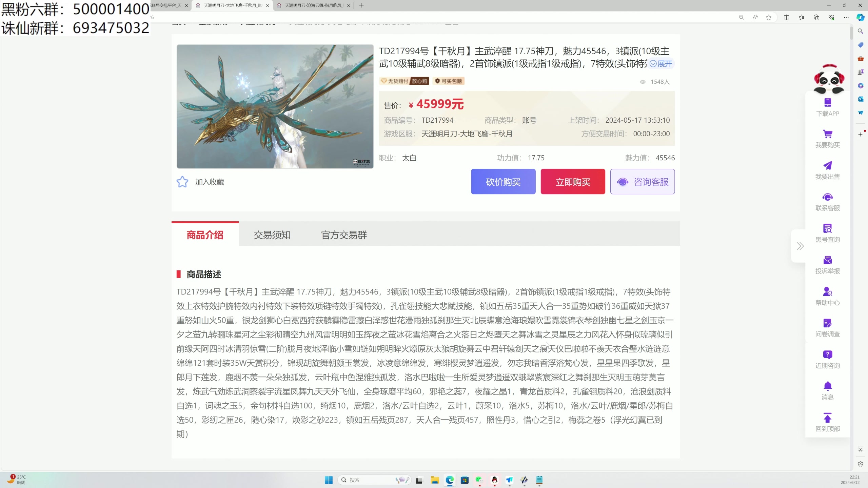Switch to the 官方交易群 tab
Viewport: 868px width, 488px height.
click(x=343, y=235)
